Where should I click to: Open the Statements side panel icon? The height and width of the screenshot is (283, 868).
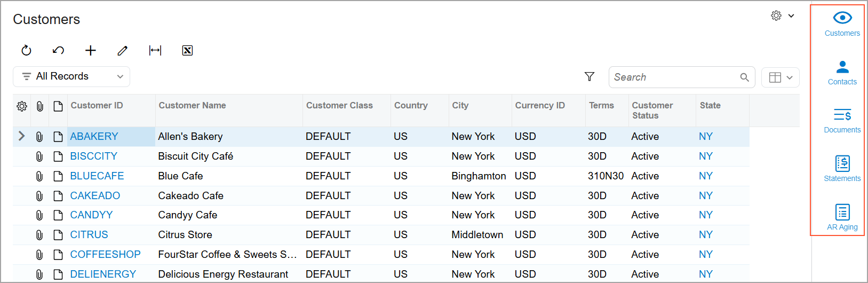coord(842,169)
